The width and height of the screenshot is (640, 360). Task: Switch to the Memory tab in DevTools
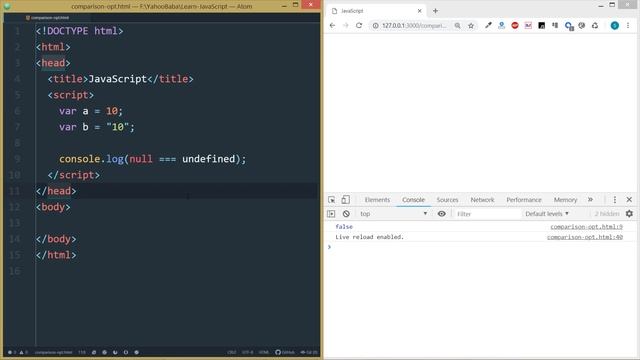coord(565,200)
